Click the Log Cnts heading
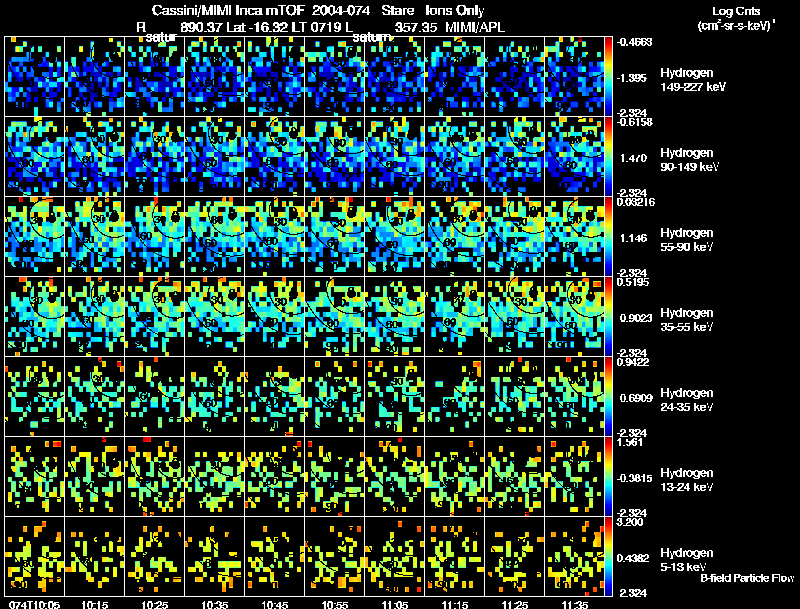Image resolution: width=800 pixels, height=609 pixels. point(736,11)
